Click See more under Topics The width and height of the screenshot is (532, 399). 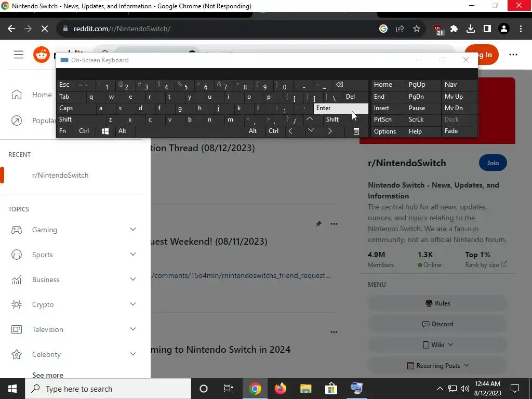point(48,375)
